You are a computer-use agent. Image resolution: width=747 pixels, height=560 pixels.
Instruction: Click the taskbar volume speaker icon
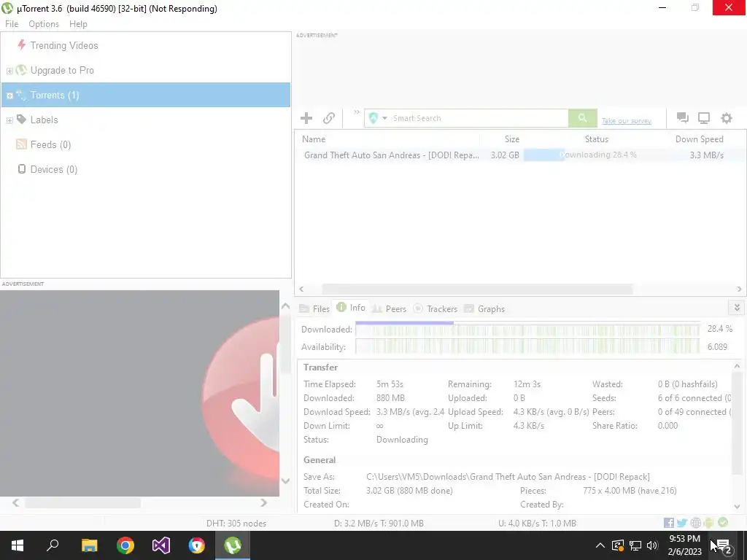click(x=652, y=545)
